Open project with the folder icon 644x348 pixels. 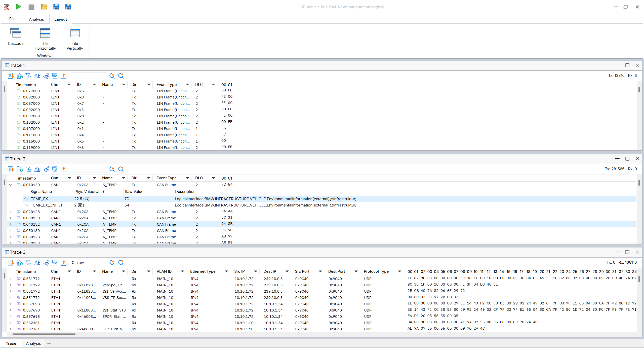pos(44,7)
